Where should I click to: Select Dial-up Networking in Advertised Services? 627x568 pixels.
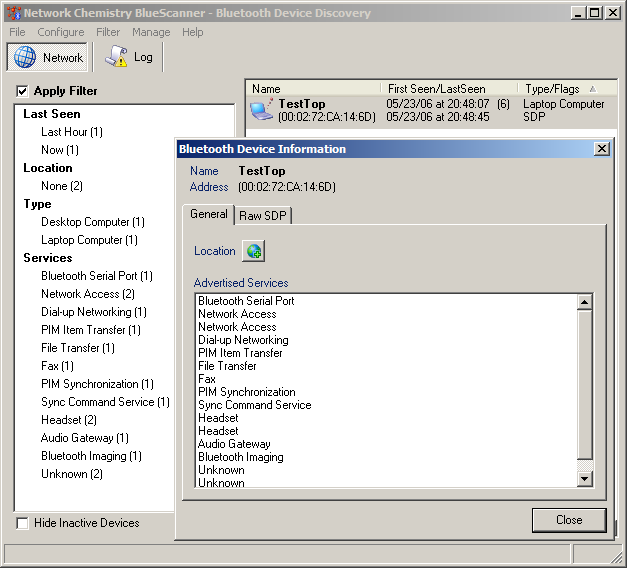point(243,340)
